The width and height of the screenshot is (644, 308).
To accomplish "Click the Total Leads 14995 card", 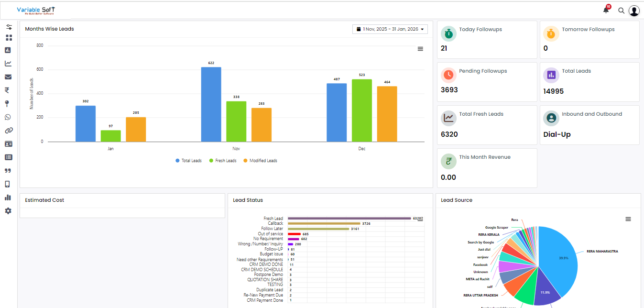I will (x=589, y=82).
